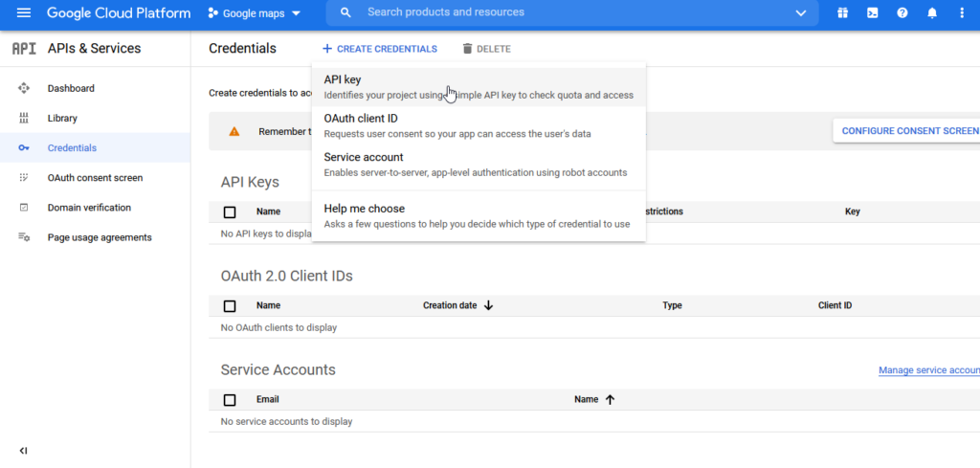The height and width of the screenshot is (468, 980).
Task: Select all API Keys checkbox
Action: (x=230, y=212)
